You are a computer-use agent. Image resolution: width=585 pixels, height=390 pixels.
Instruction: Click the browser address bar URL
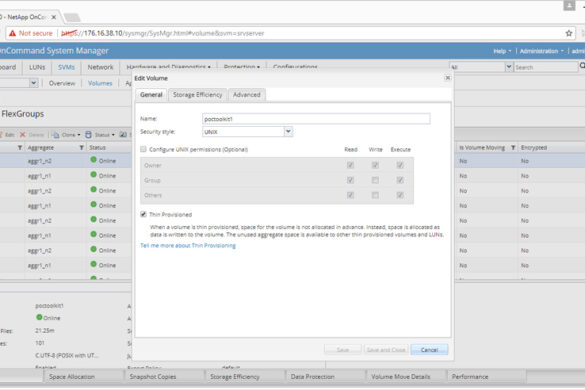[x=162, y=33]
